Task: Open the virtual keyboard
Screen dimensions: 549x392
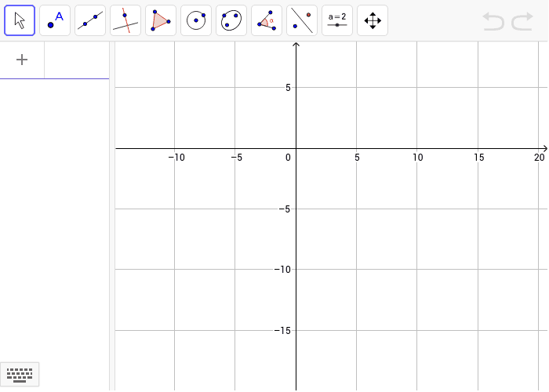Action: pos(20,375)
